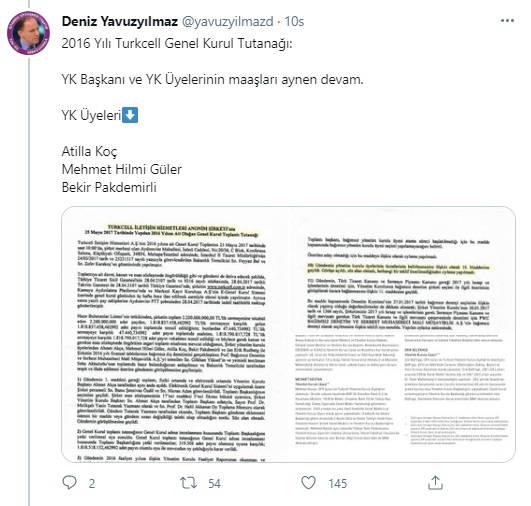Screen dimensions: 531x506
Task: Click the name Bekir Pakdemirli in tweet
Action: pyautogui.click(x=109, y=187)
